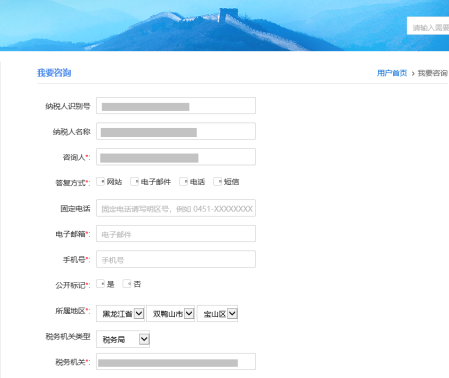Screen dimensions: 449x378
Task: Click the 税务机关 input field
Action: point(176,362)
